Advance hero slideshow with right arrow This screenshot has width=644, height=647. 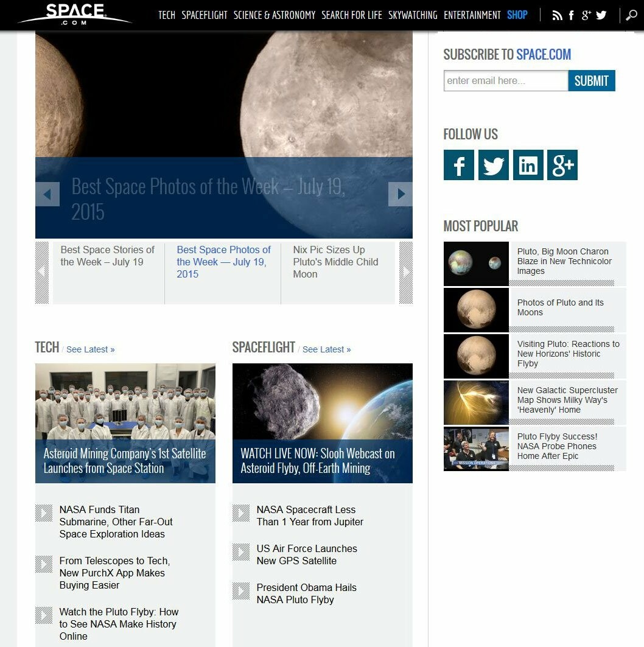[400, 194]
